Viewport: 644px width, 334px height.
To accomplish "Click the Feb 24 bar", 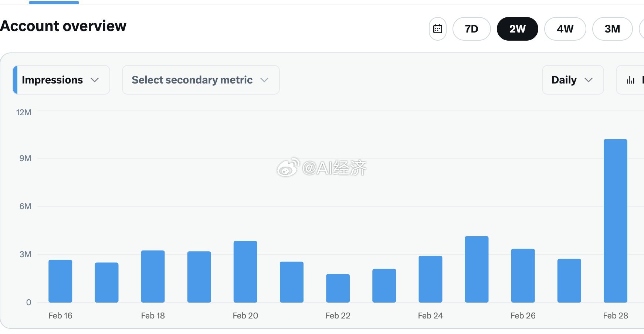I will point(430,279).
